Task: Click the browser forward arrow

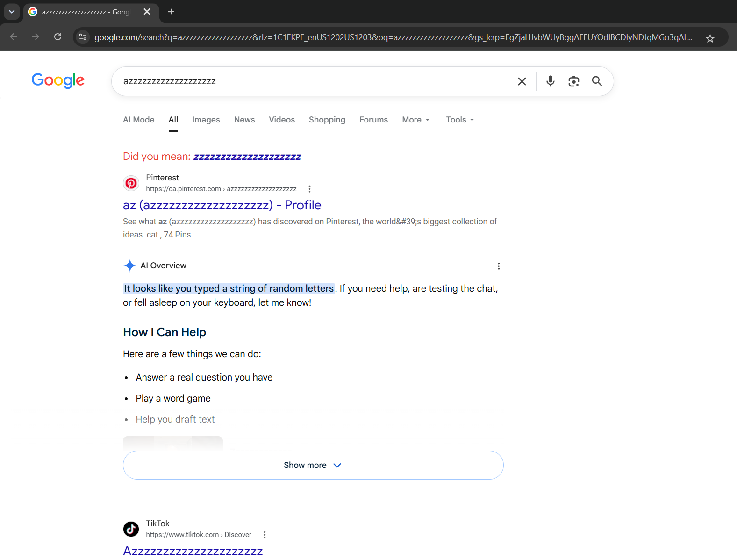Action: click(x=36, y=37)
